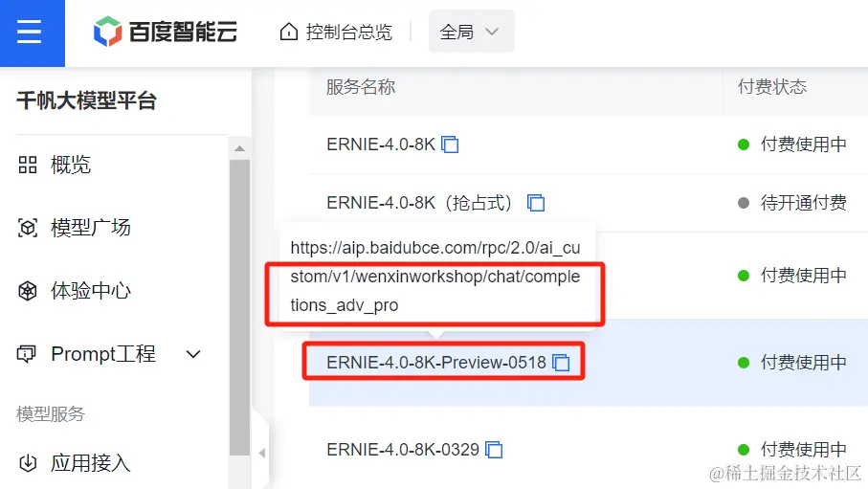The image size is (868, 489).
Task: Expand the Prompt工程 submenu chevron
Action: click(193, 354)
